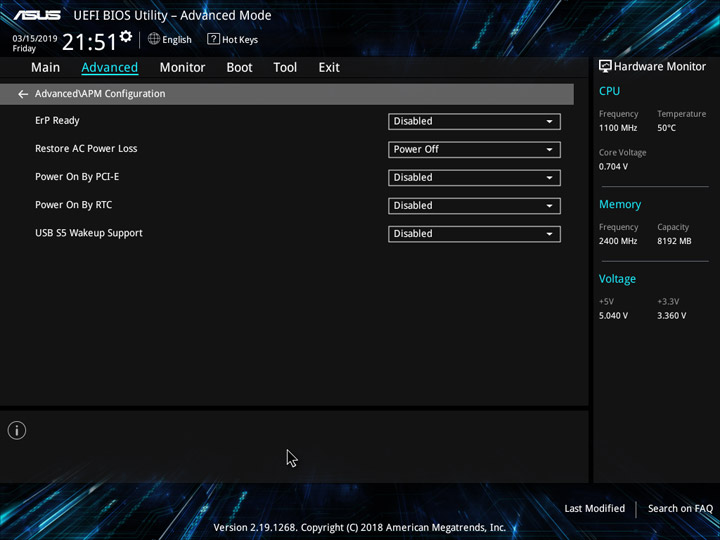Click the 8192 MB capacity value

674,241
